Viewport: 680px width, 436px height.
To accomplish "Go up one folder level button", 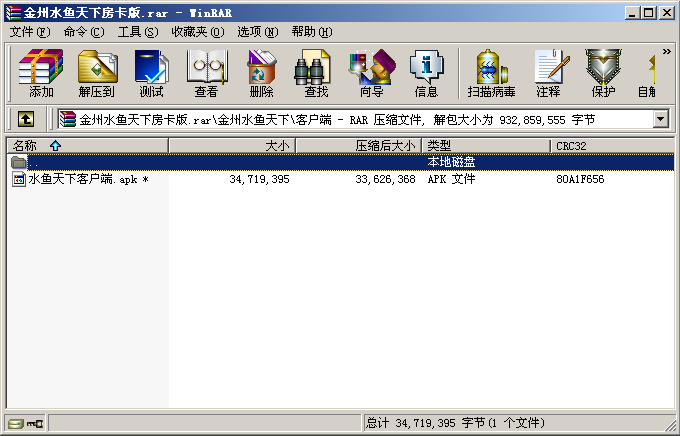I will pyautogui.click(x=26, y=119).
